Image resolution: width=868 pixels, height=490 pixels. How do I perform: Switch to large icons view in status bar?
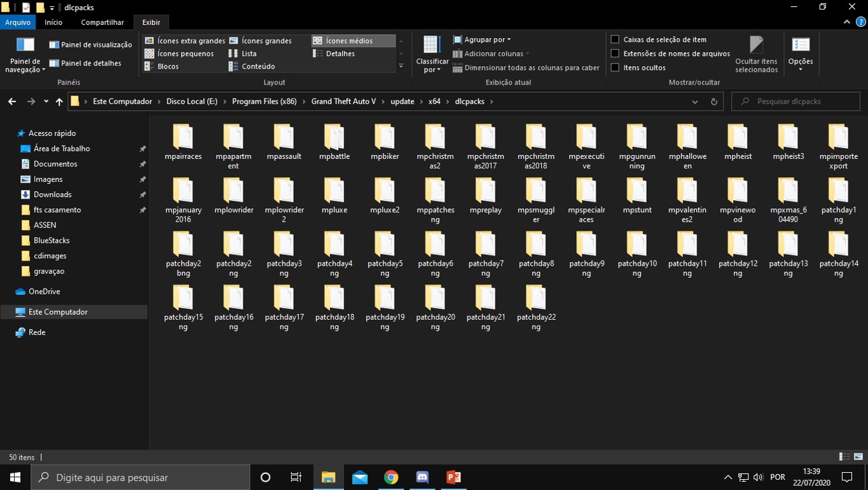(x=858, y=456)
